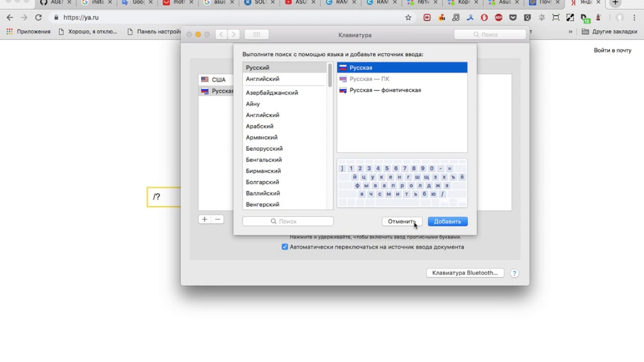Image resolution: width=644 pixels, height=362 pixels.
Task: Click the language search field Поиск in the dialog
Action: (288, 221)
